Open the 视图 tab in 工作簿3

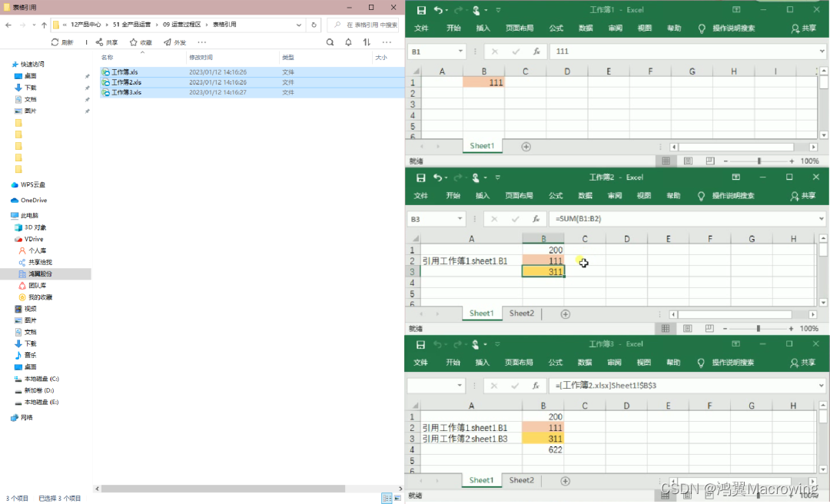[x=644, y=363]
